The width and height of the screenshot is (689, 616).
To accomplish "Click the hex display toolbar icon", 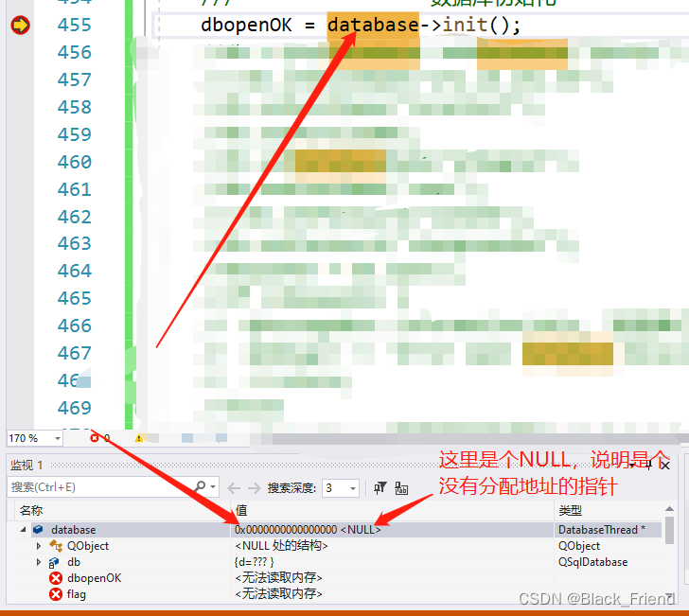I will pos(401,487).
